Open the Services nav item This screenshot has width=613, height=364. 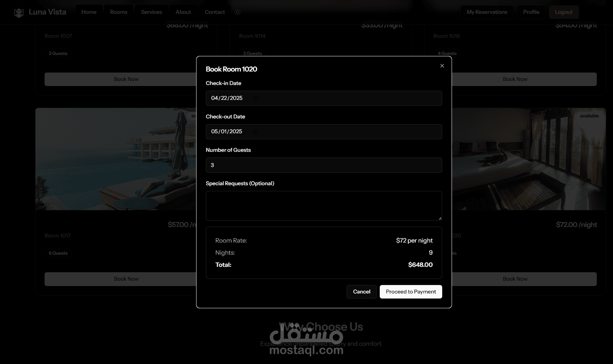click(151, 12)
